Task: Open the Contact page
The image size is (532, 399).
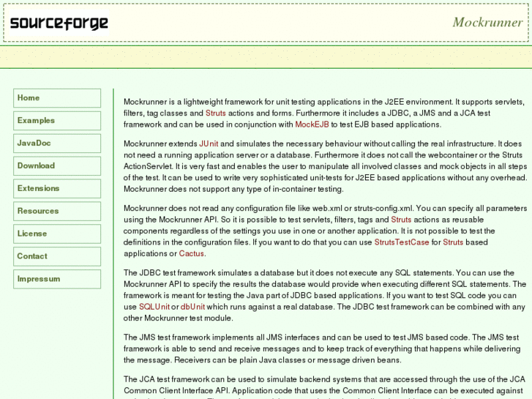Action: (x=57, y=256)
